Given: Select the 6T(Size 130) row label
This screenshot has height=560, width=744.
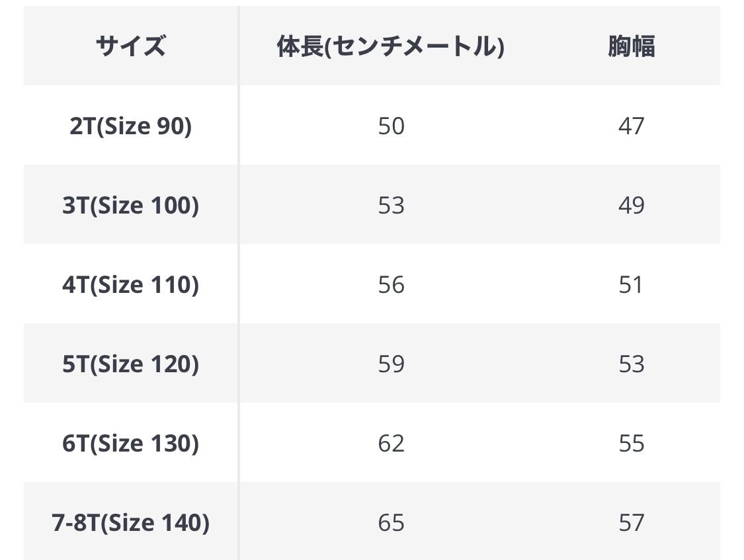Looking at the screenshot, I should [130, 443].
